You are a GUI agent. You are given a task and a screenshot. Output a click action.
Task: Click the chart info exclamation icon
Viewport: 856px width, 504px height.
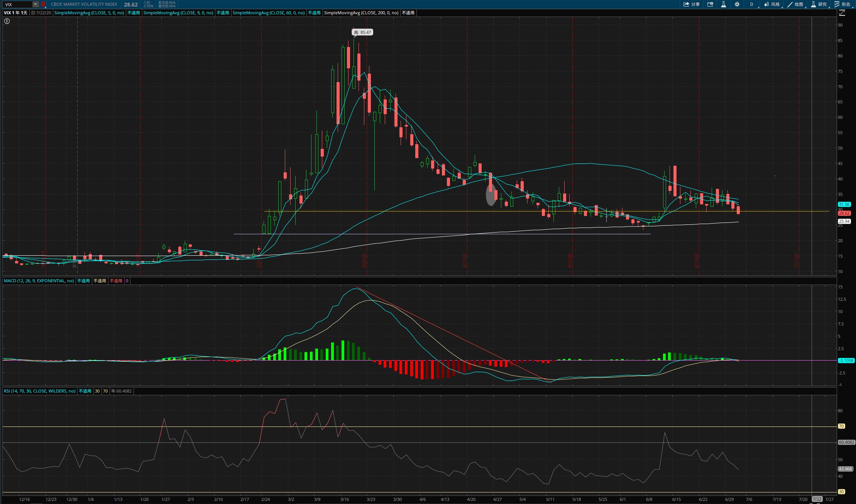pos(7,21)
